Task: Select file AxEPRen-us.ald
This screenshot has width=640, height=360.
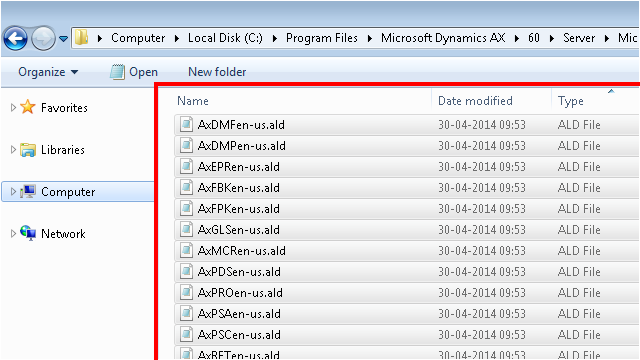Action: coord(238,167)
